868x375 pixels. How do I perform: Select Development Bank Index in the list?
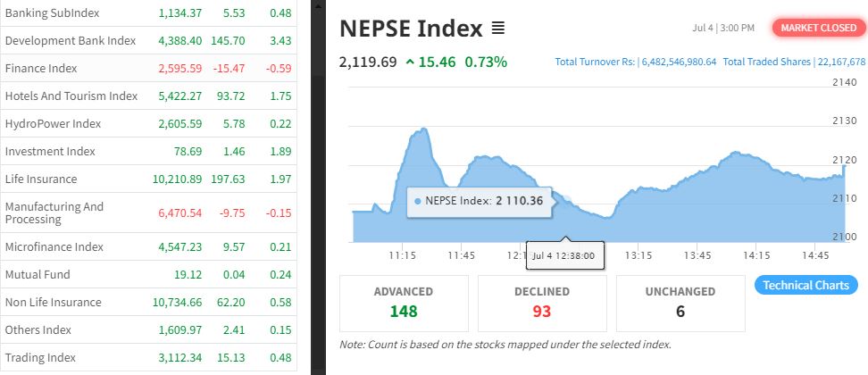tap(71, 41)
